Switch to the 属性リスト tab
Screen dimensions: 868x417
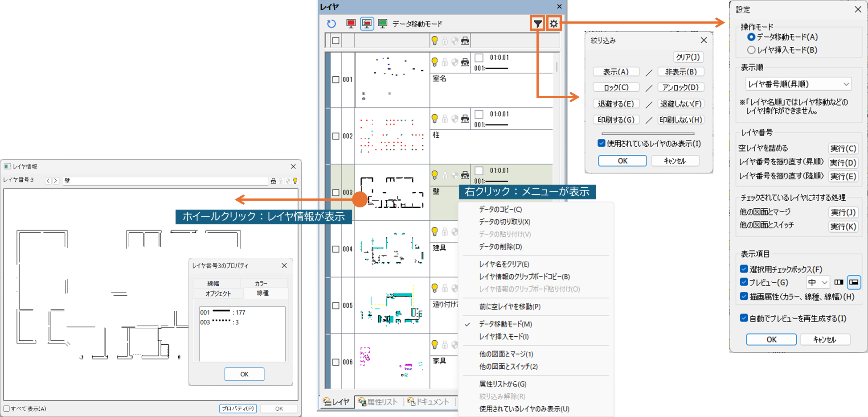tap(378, 402)
